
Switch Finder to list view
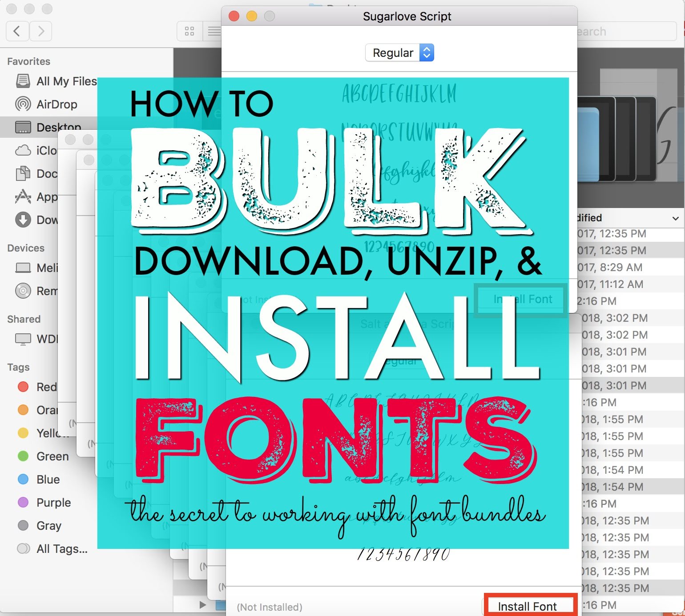pyautogui.click(x=214, y=31)
